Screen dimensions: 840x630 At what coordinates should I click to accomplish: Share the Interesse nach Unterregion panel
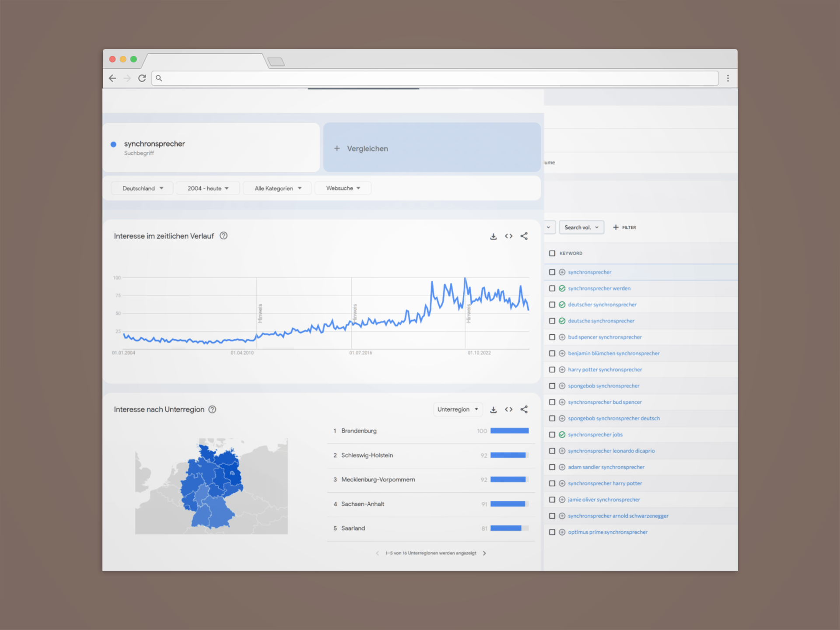click(x=524, y=409)
